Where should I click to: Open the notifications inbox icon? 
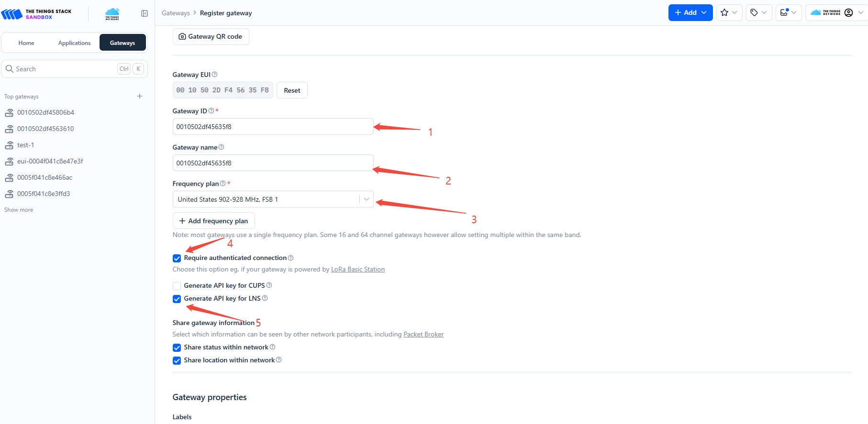point(788,13)
